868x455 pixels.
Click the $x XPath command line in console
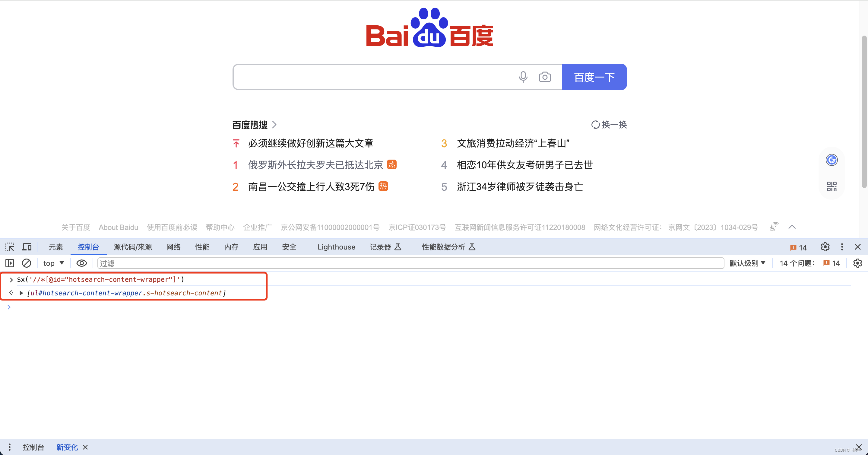click(x=100, y=279)
